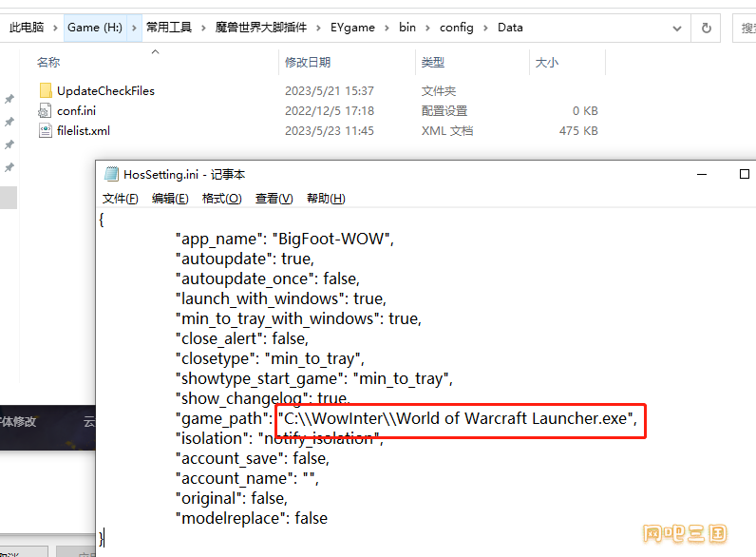The width and height of the screenshot is (756, 557).
Task: Click the "game_path" key in Notepad
Action: [x=224, y=418]
